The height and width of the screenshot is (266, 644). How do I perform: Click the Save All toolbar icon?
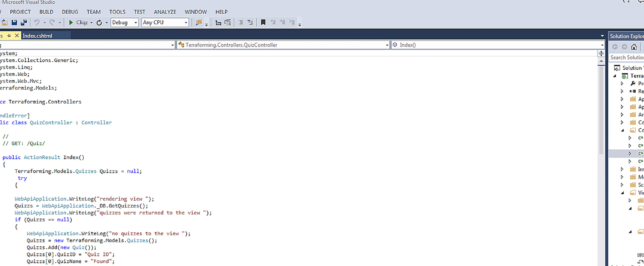[x=24, y=22]
